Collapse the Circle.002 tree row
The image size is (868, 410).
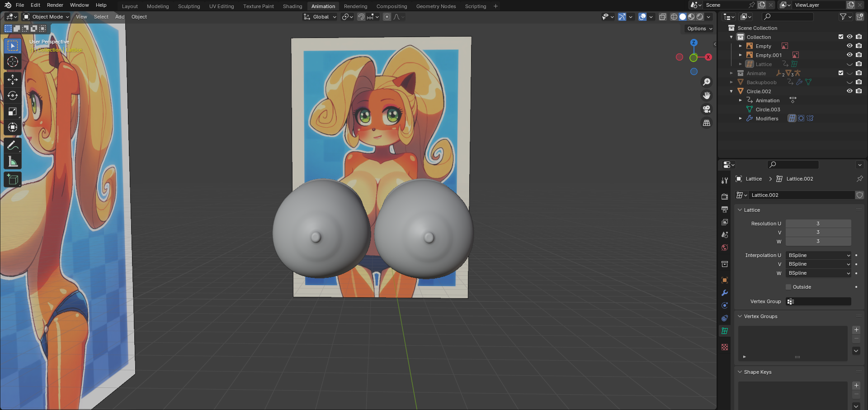point(731,91)
